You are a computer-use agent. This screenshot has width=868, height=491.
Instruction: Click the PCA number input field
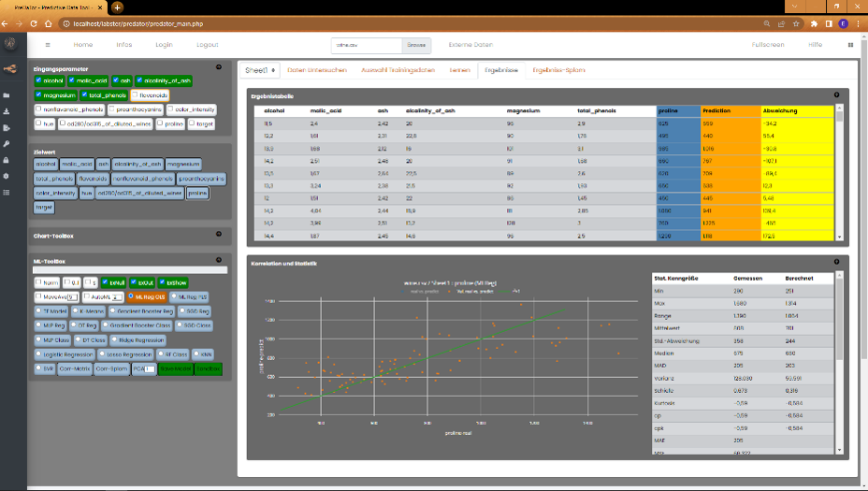pyautogui.click(x=148, y=369)
